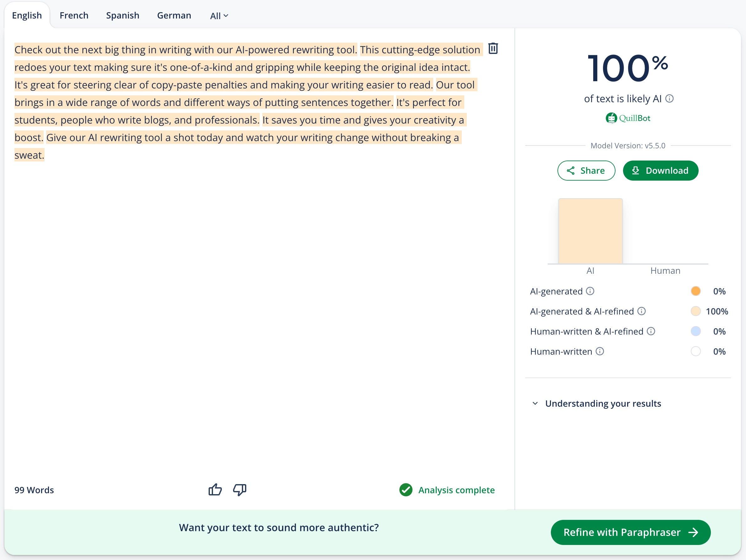
Task: Click the blue Human-written & AI-refined swatch
Action: 695,331
